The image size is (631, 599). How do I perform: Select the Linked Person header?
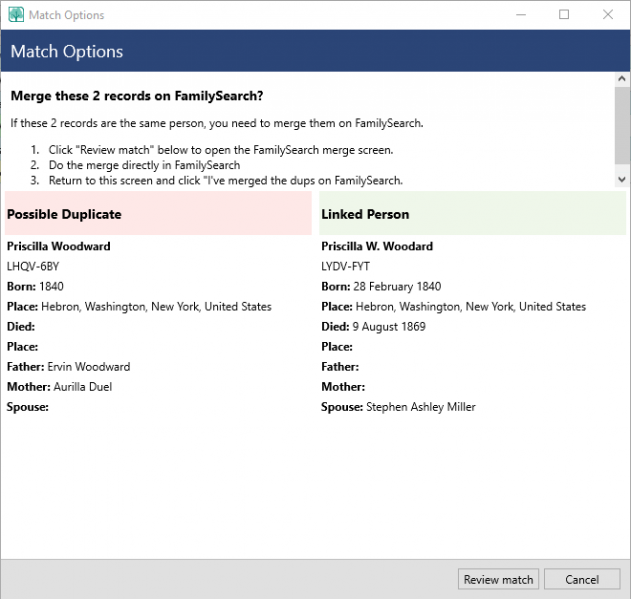pyautogui.click(x=365, y=214)
